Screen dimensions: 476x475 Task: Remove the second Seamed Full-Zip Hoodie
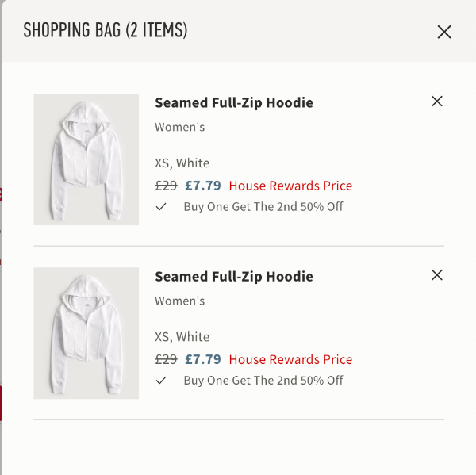coord(436,275)
